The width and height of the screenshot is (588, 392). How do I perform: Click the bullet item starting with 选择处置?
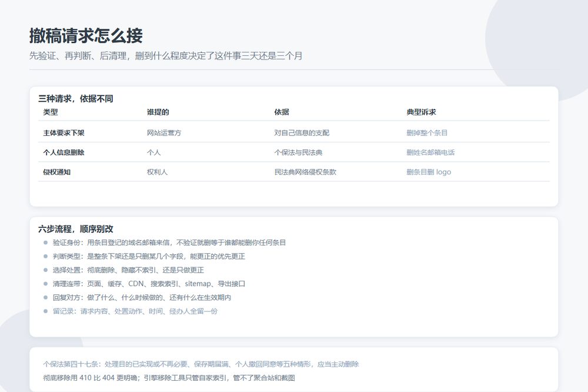click(128, 270)
